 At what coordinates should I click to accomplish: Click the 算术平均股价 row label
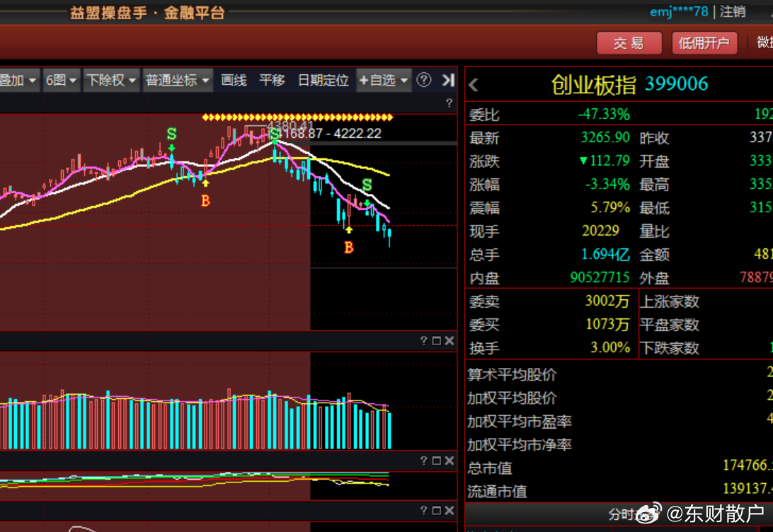[x=512, y=374]
